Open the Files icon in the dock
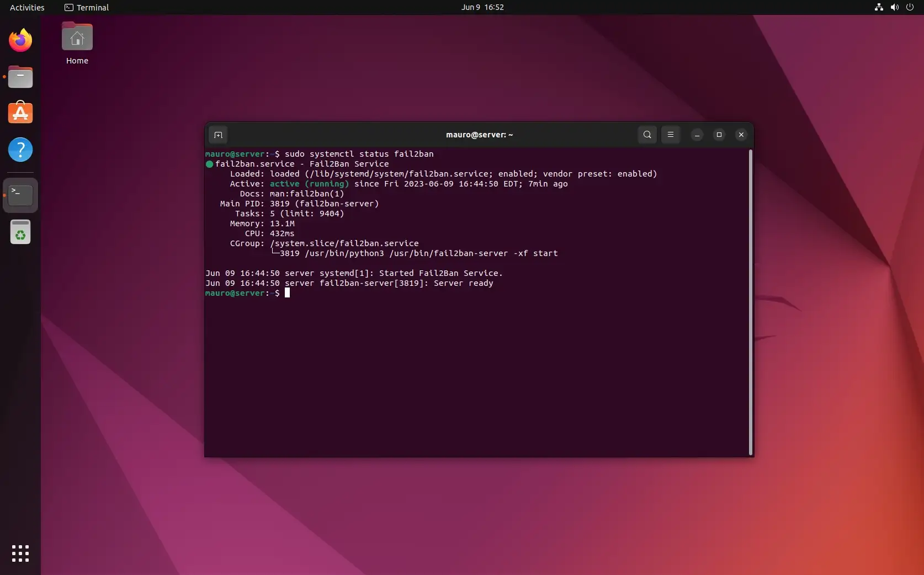 20,77
